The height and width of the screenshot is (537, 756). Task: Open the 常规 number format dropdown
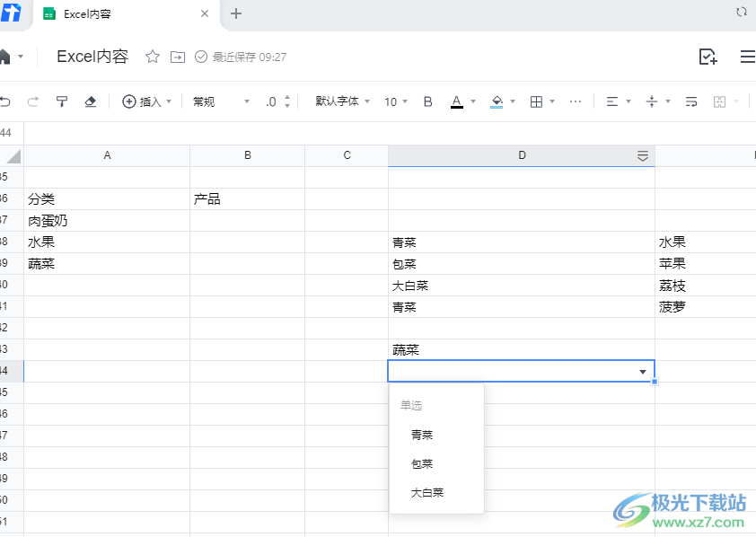click(221, 101)
